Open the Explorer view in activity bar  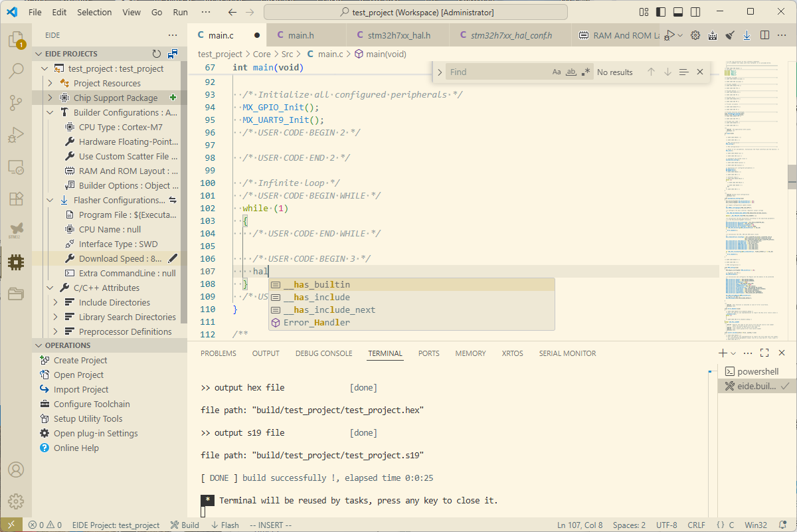pos(16,39)
